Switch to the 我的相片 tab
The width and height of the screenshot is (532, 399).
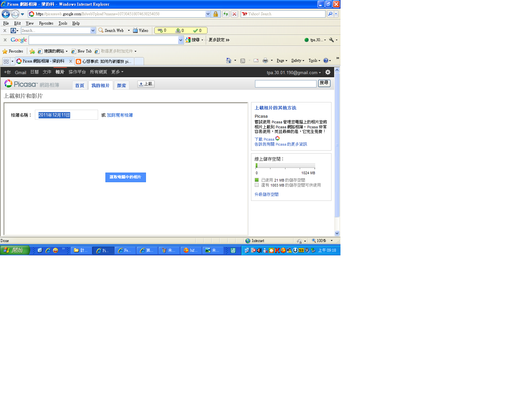tap(100, 85)
